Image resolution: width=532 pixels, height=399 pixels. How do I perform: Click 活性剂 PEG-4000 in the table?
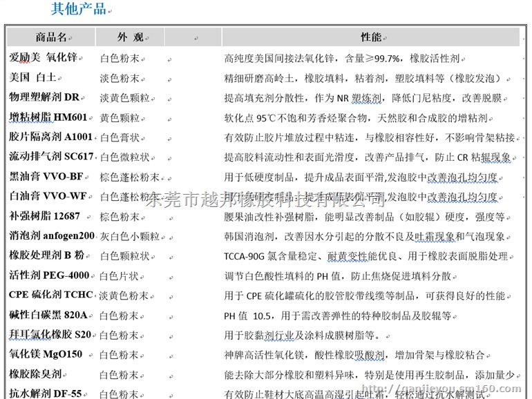(x=49, y=276)
